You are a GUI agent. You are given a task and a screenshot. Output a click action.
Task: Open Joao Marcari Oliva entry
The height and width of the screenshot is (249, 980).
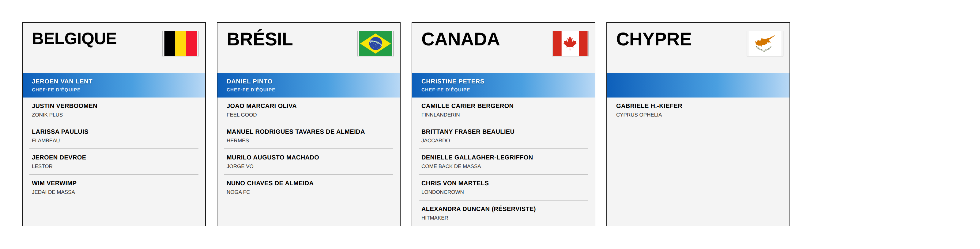pyautogui.click(x=308, y=110)
